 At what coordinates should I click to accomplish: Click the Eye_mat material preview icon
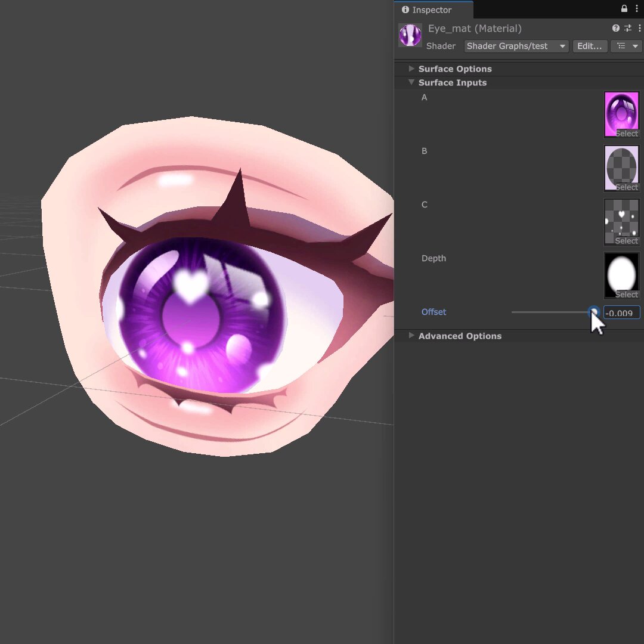410,35
